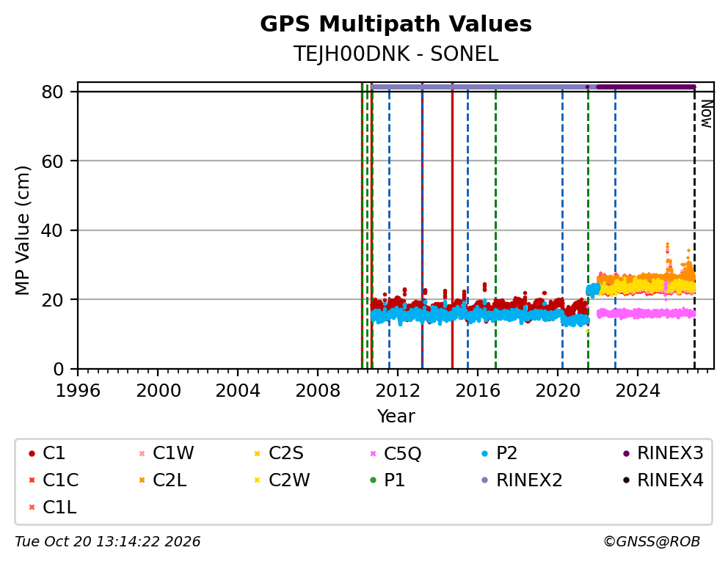
Task: Click the 1996 x-axis tick label
Action: tap(78, 391)
